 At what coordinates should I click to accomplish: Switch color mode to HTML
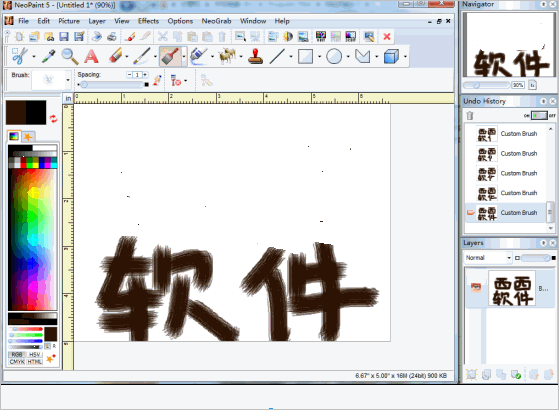click(35, 362)
